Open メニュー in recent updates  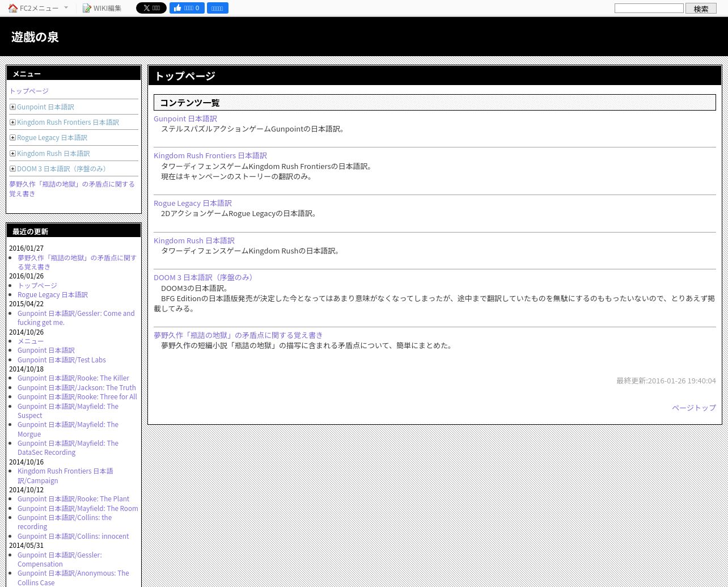click(x=31, y=341)
